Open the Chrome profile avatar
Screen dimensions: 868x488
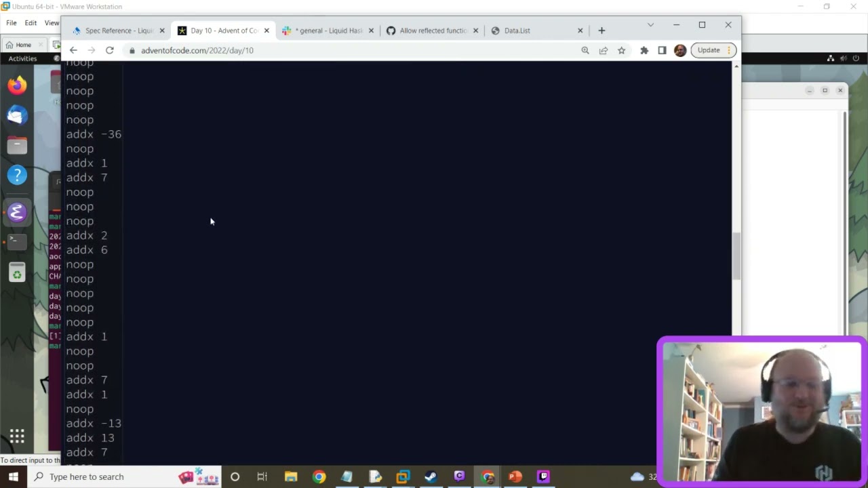(x=680, y=50)
